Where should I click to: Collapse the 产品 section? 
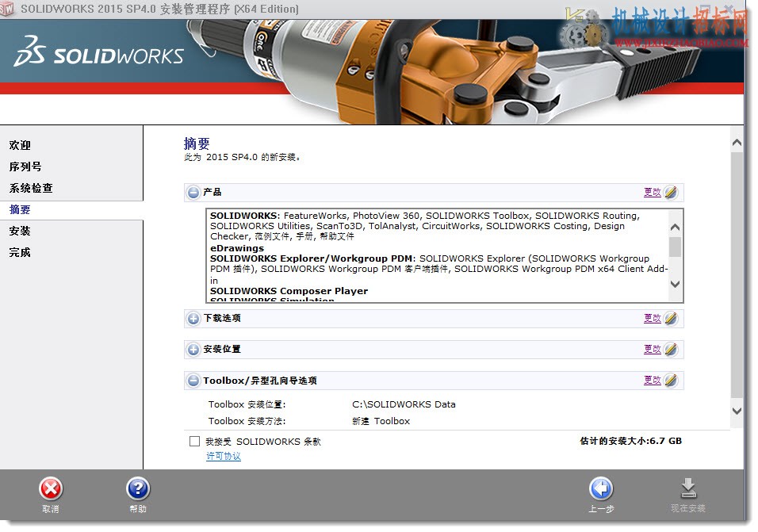tap(193, 193)
